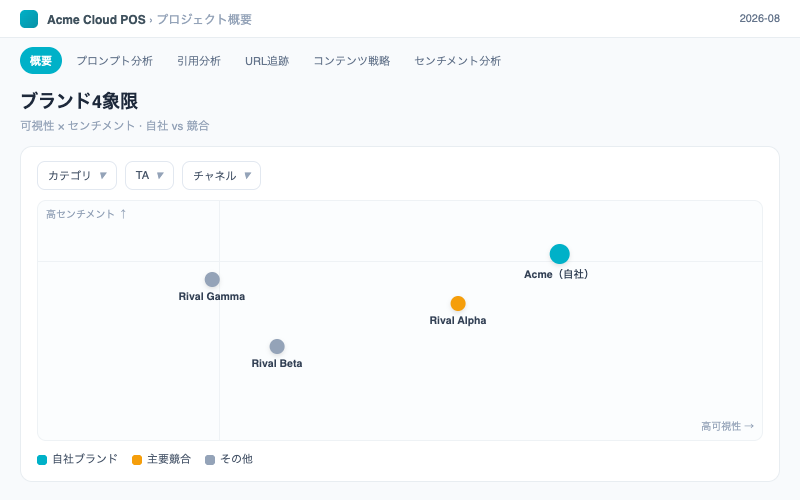Click the teal Acme（自社）data point
800x500 pixels.
pyautogui.click(x=559, y=254)
